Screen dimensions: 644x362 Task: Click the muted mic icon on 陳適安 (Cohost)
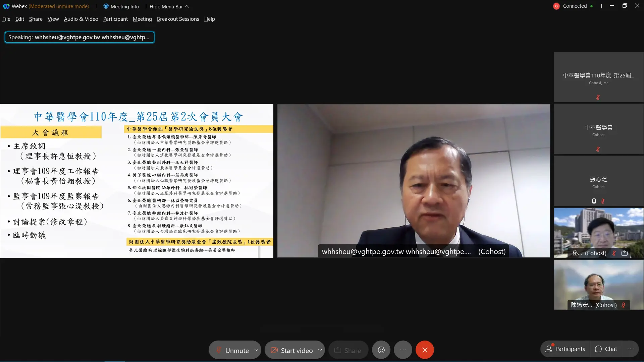(624, 305)
